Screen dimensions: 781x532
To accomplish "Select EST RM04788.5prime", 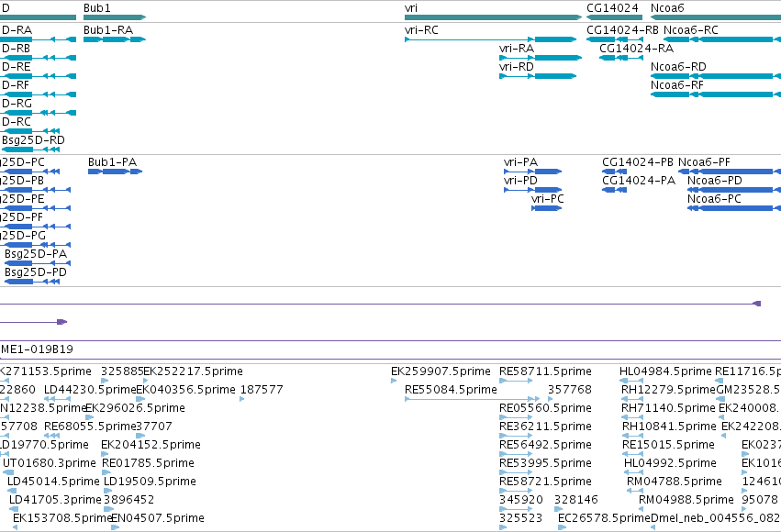I will 675,482.
